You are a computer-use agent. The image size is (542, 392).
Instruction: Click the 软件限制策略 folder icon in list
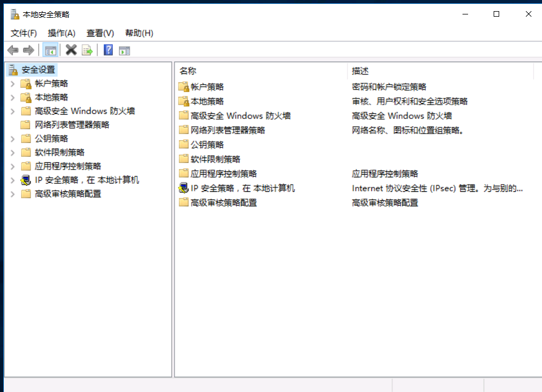(x=183, y=158)
